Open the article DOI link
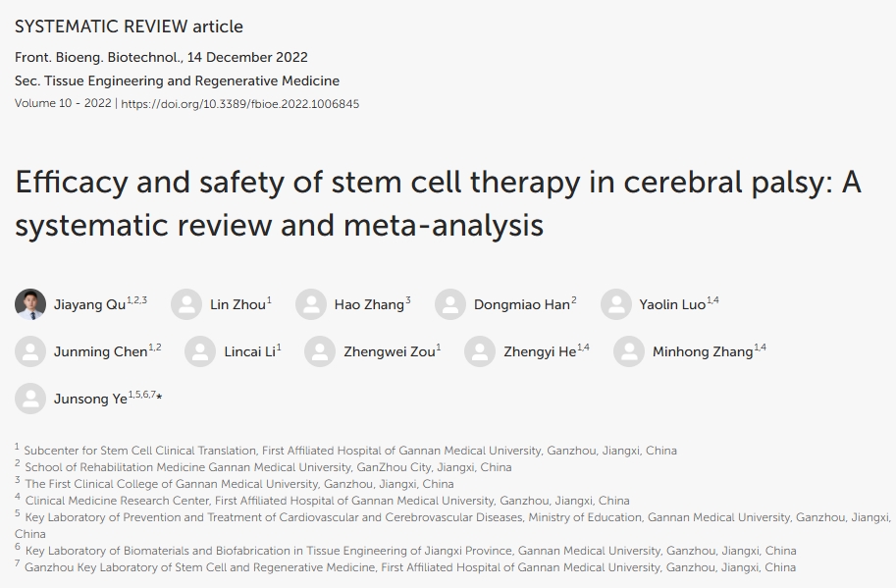The height and width of the screenshot is (588, 896). [x=239, y=103]
